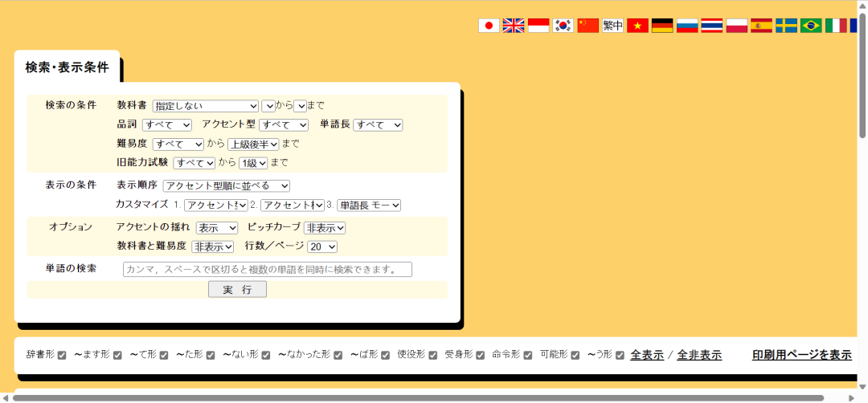868x403 pixels.
Task: Uncheck the ~た形 checkbox
Action: (211, 356)
